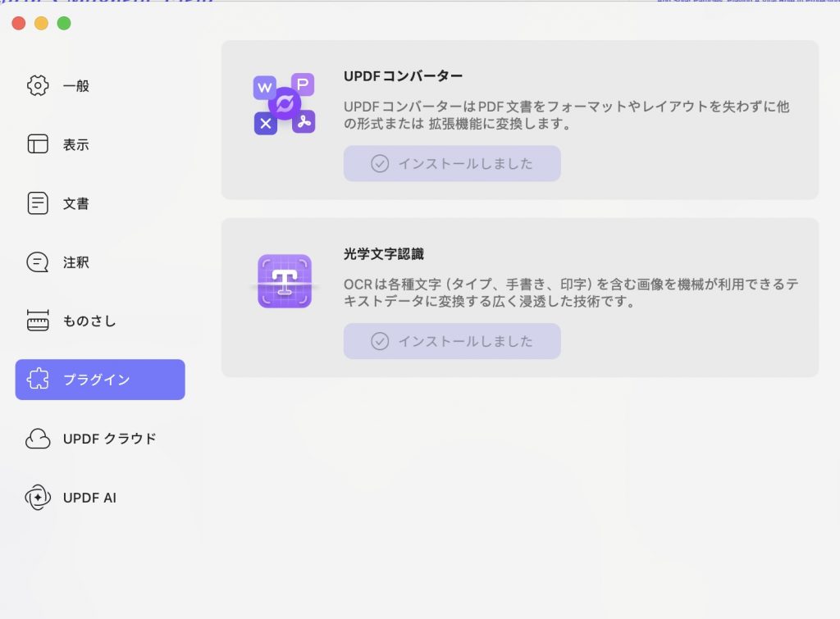Click the 光学文字認識 title text

384,254
